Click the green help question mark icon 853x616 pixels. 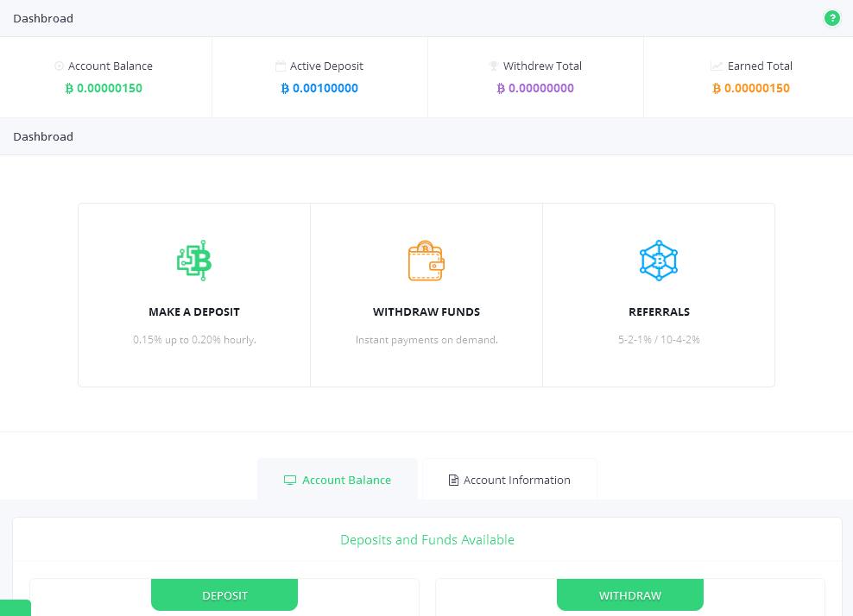coord(831,18)
